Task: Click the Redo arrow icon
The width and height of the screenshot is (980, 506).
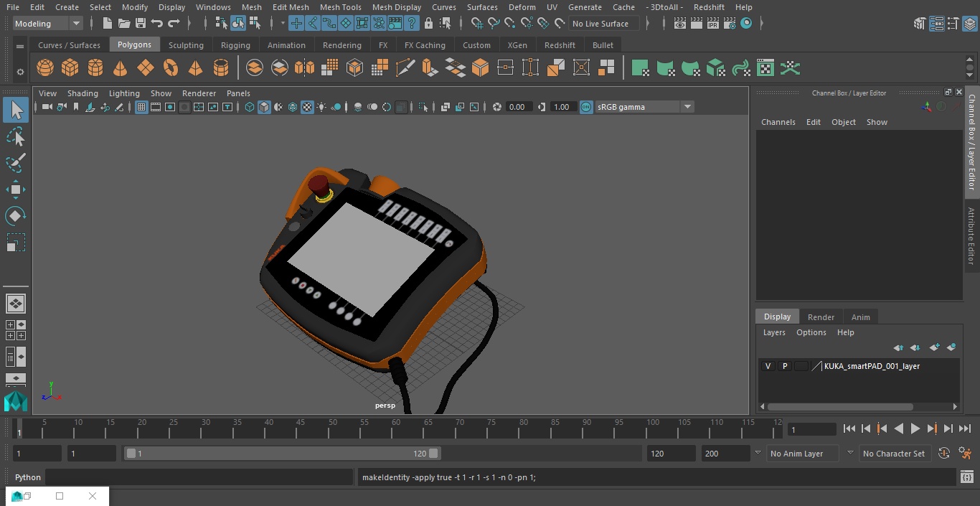Action: [174, 24]
